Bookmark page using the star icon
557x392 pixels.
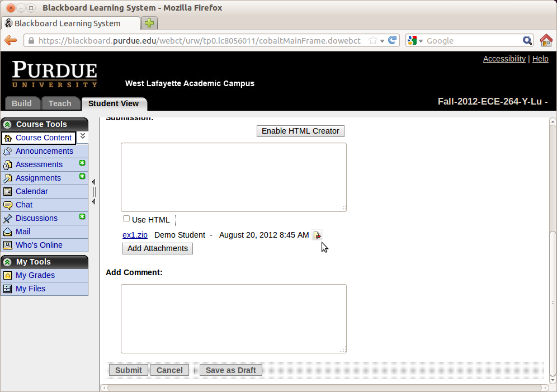[373, 40]
